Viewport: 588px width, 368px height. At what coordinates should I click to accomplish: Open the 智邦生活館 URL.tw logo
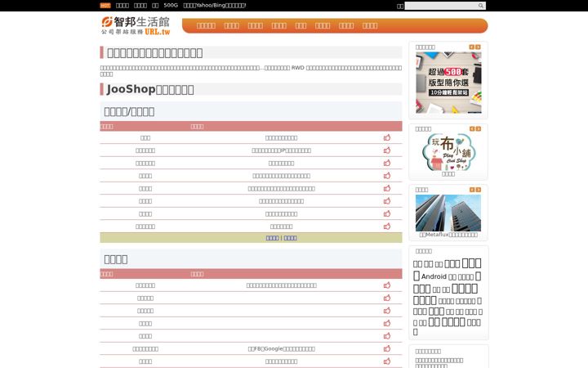point(136,25)
